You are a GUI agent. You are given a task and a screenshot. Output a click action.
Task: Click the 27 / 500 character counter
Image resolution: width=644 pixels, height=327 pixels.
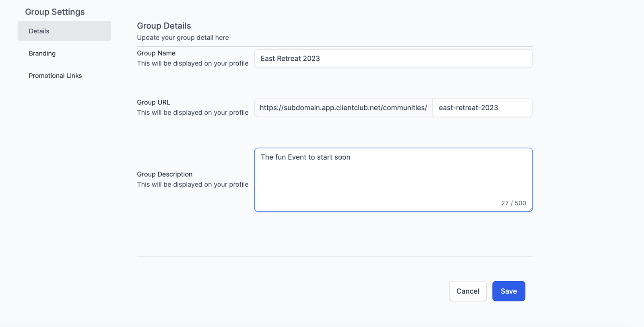coord(514,203)
